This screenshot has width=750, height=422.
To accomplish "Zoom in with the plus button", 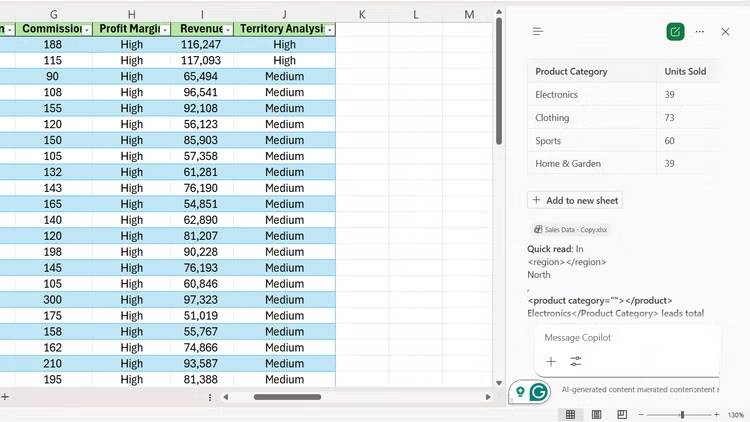I will pyautogui.click(x=717, y=414).
